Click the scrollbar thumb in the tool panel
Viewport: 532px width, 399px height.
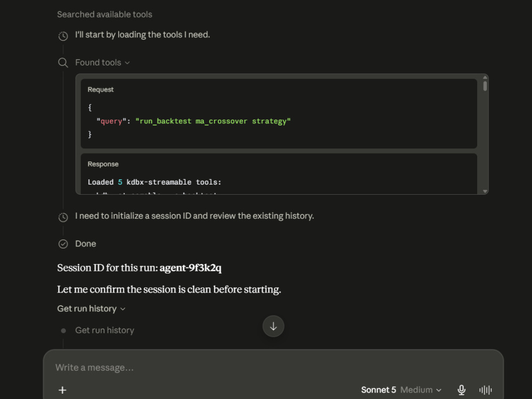(485, 86)
